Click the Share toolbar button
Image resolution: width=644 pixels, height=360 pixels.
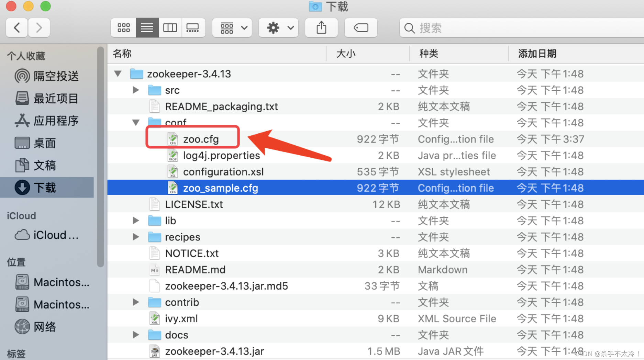tap(321, 27)
